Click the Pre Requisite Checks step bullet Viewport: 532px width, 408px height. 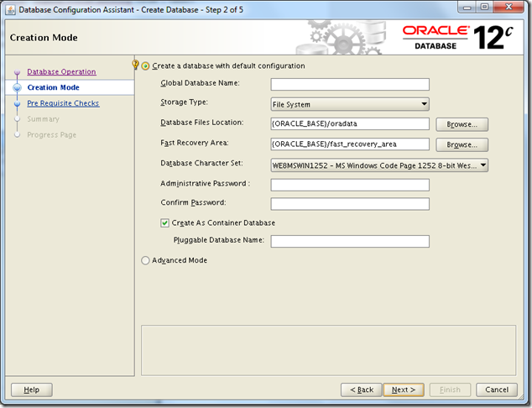coord(16,104)
